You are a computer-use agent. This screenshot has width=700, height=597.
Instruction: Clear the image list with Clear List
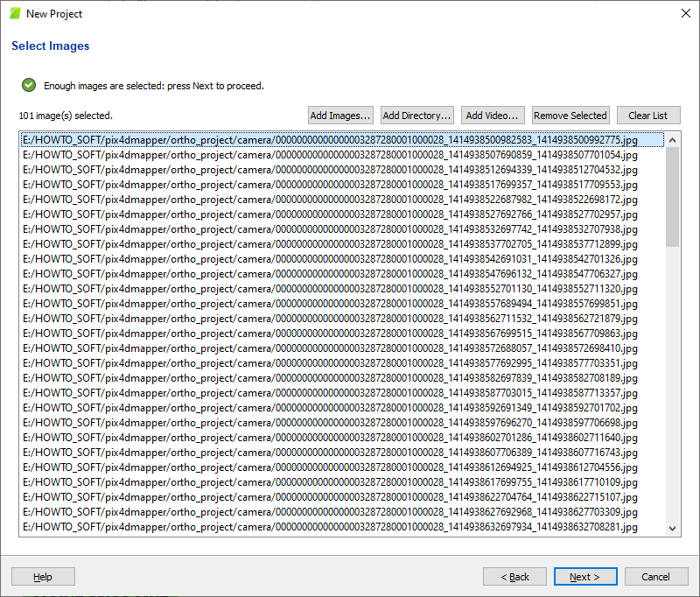point(647,116)
